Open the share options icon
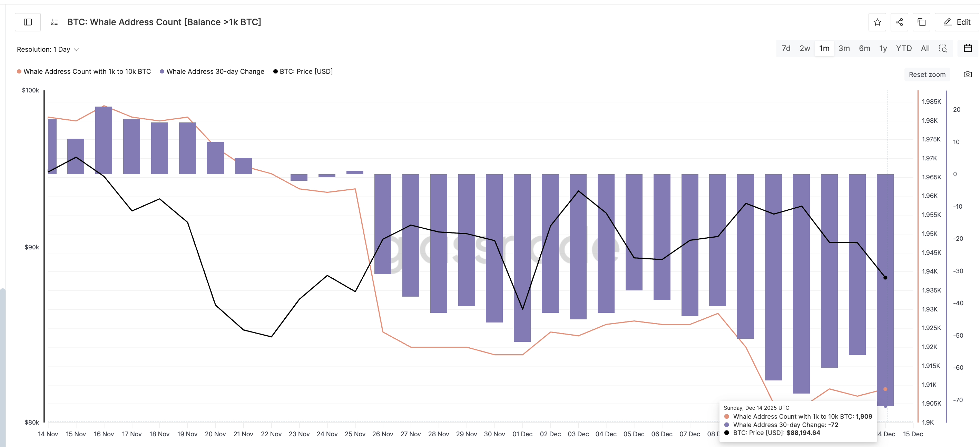 899,22
